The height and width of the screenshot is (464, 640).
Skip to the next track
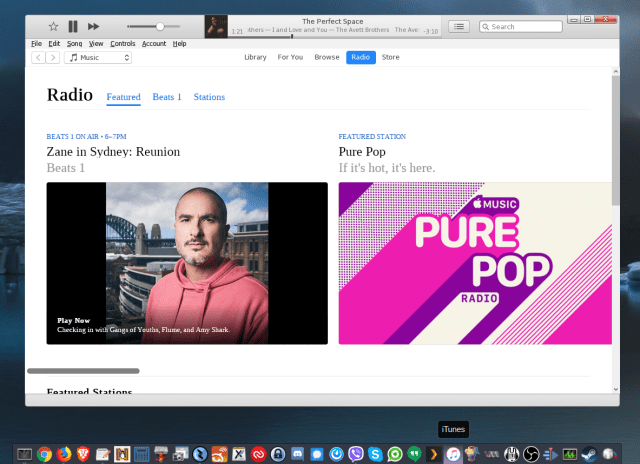94,26
